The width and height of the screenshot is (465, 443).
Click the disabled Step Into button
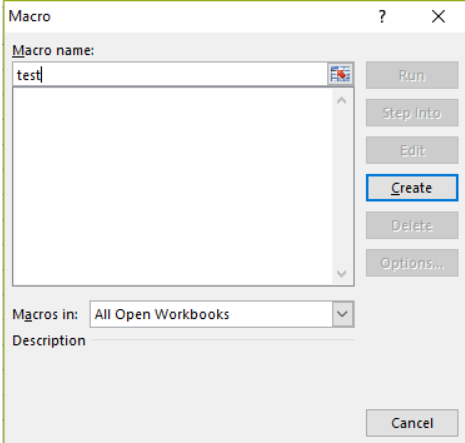point(412,113)
